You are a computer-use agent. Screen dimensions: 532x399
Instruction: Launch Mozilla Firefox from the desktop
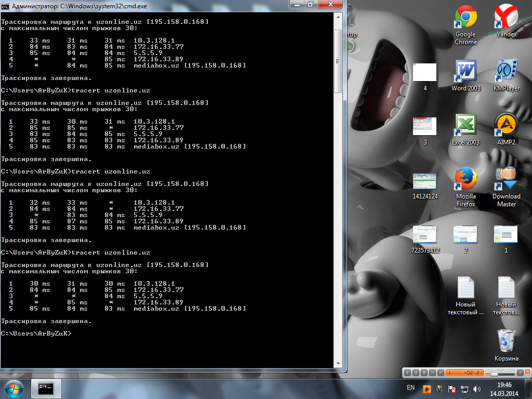(x=465, y=180)
